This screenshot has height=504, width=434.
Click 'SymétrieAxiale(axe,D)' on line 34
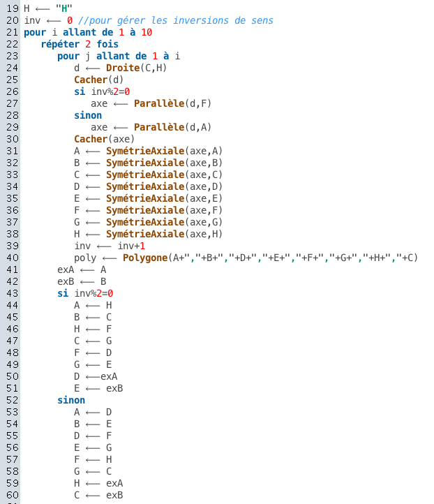[x=164, y=187]
